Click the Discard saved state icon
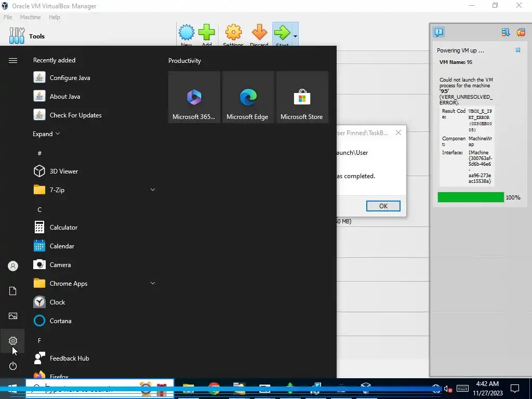Viewport: 532px width, 399px height. tap(259, 33)
